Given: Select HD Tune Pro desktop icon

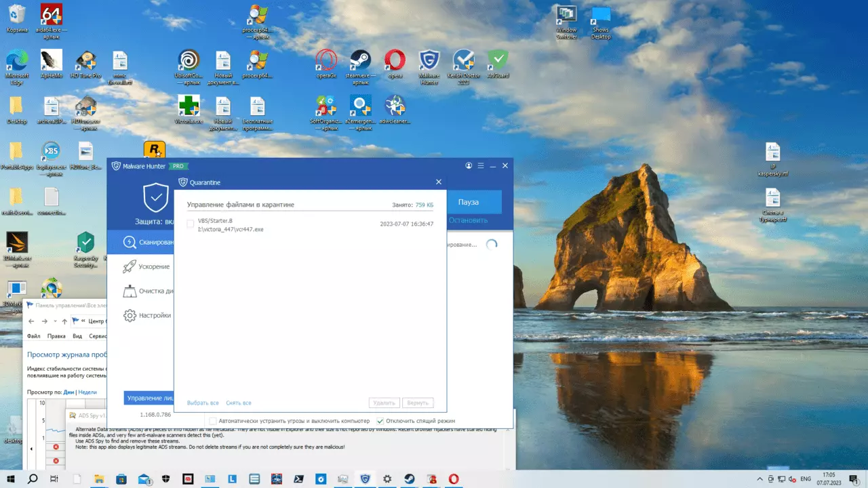Looking at the screenshot, I should [85, 65].
